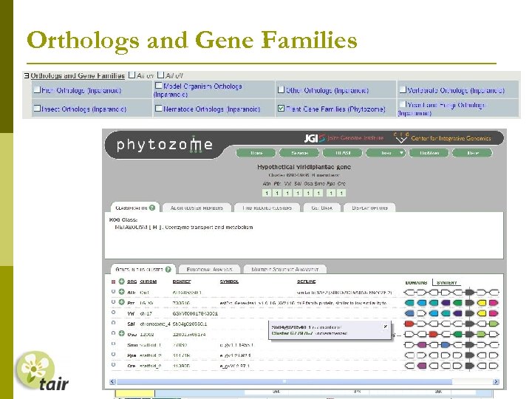Image resolution: width=532 pixels, height=399 pixels.
Task: Select the Smo row radio button
Action: [113, 344]
